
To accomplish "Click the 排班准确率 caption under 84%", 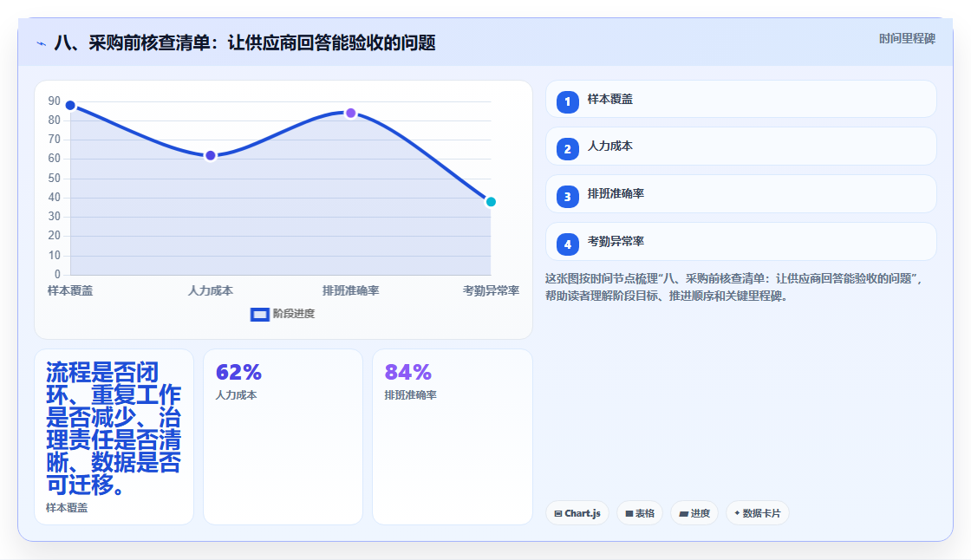I will point(411,395).
